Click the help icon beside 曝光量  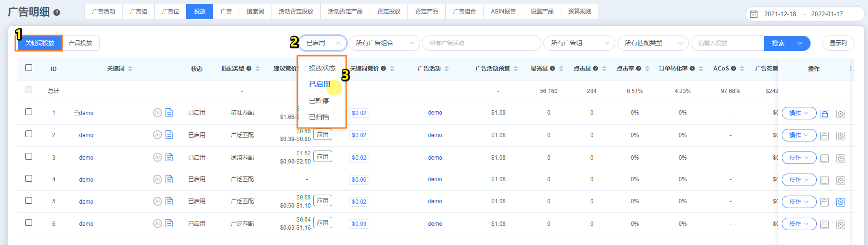click(x=552, y=69)
